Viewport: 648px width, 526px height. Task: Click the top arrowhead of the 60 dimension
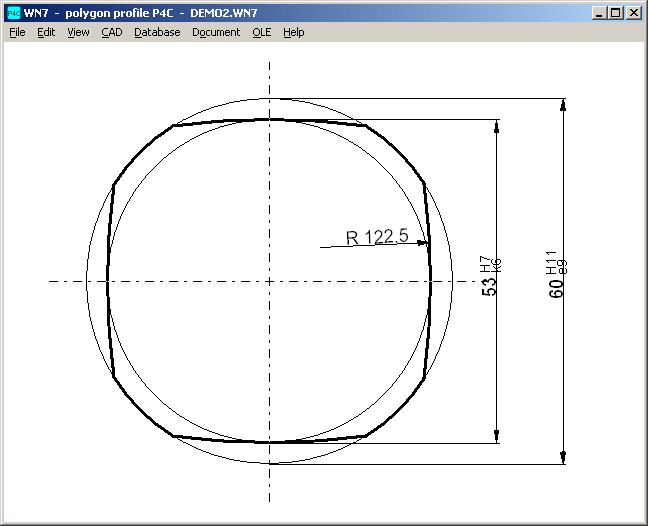[563, 106]
